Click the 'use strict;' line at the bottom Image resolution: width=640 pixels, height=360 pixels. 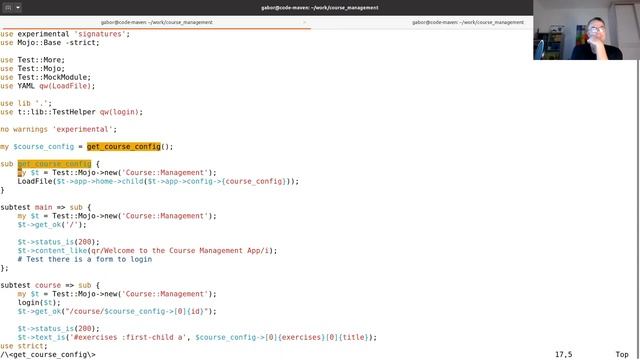pos(24,346)
